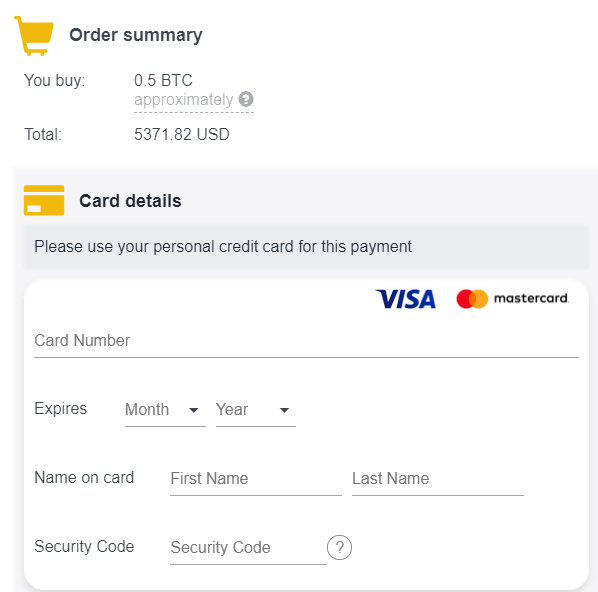Click the yellow shopping cart icon
Screen dimensions: 598x592
point(34,36)
